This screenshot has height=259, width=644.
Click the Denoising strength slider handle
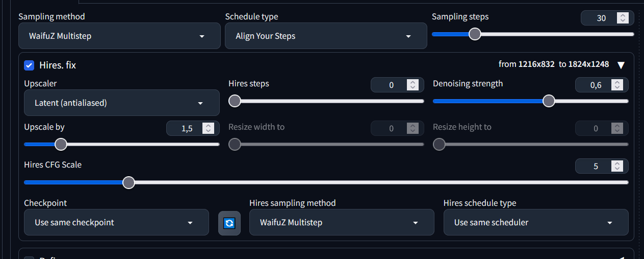click(x=549, y=101)
